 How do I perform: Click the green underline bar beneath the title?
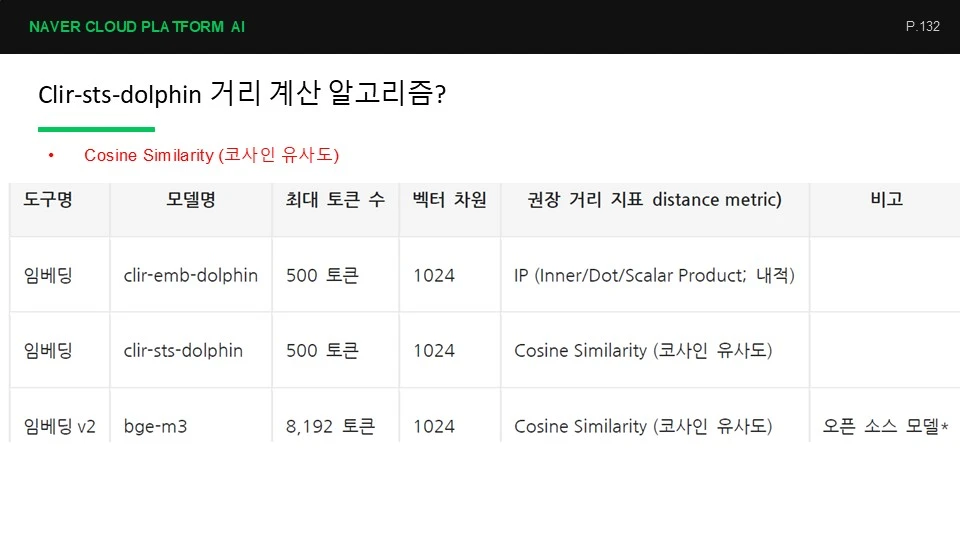[96, 129]
